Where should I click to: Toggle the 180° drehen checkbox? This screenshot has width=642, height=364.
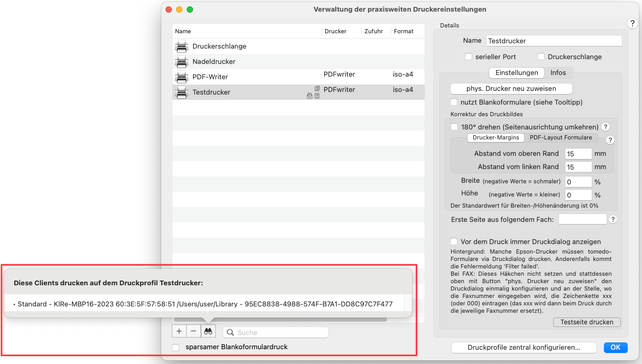click(x=454, y=127)
